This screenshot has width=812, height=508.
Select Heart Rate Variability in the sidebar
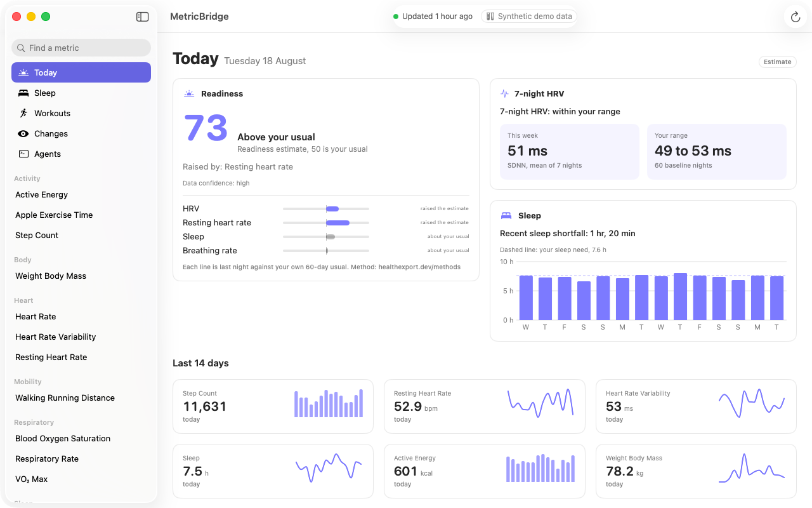click(81, 337)
